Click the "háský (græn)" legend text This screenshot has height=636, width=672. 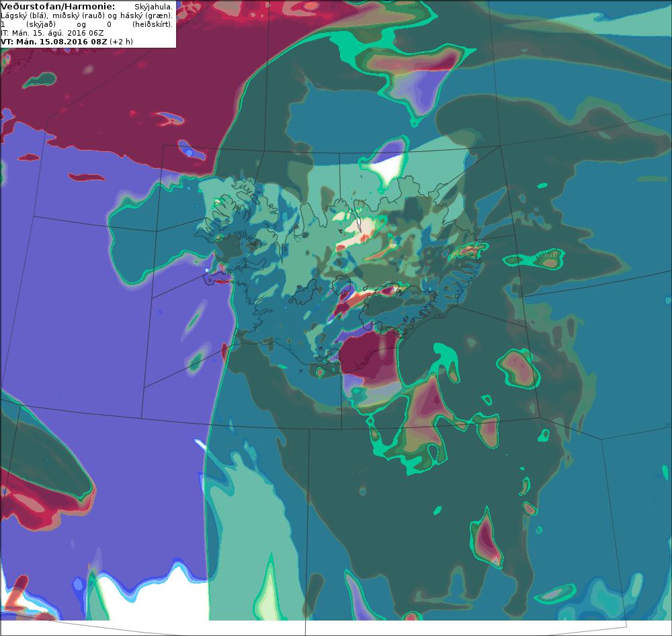click(146, 16)
